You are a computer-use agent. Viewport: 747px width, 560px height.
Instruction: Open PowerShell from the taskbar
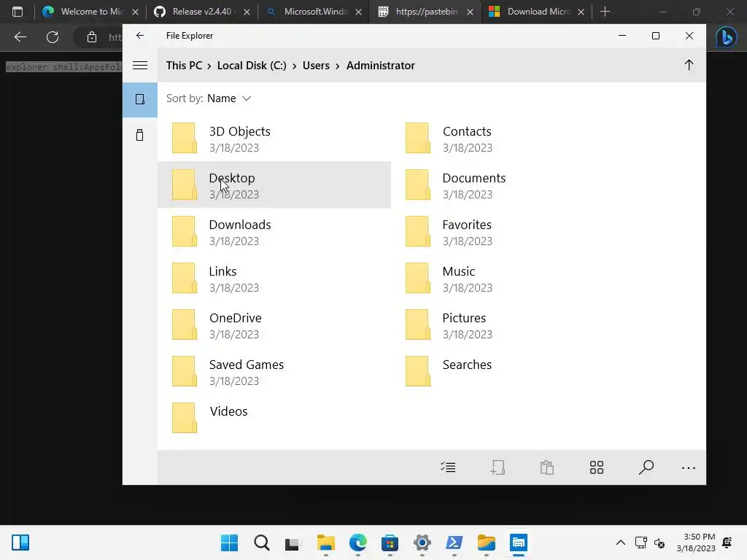(x=454, y=542)
